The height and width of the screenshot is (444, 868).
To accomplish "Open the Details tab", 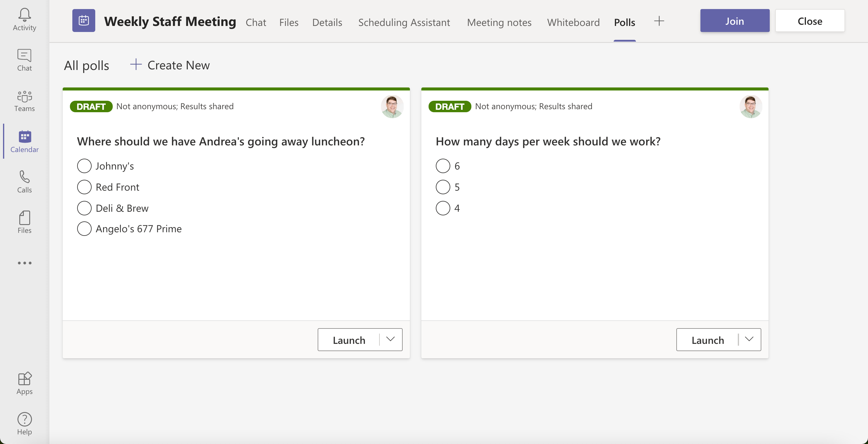I will (x=327, y=22).
